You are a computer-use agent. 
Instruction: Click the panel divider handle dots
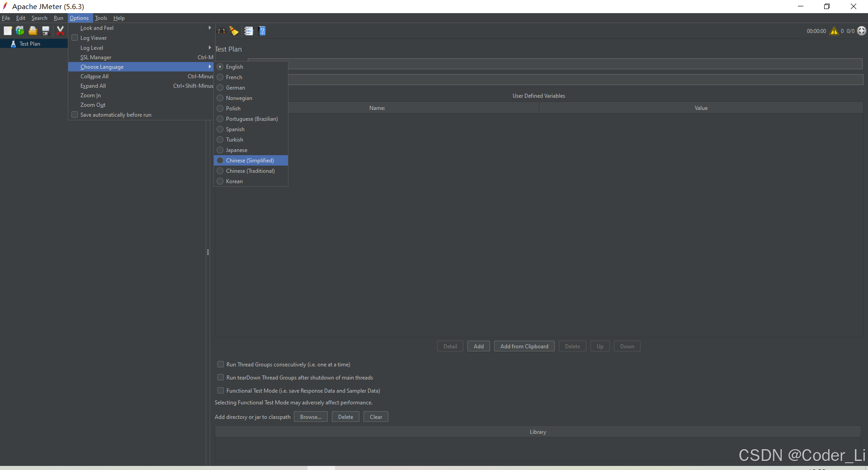(208, 252)
